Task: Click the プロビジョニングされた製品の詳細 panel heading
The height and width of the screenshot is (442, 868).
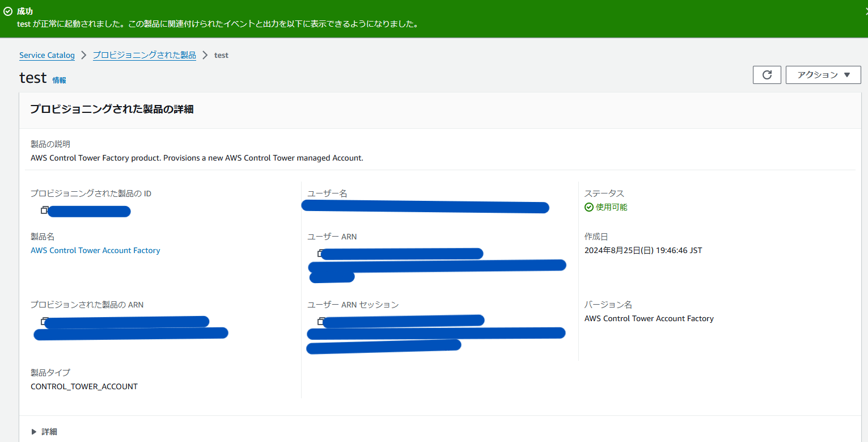Action: (x=112, y=110)
